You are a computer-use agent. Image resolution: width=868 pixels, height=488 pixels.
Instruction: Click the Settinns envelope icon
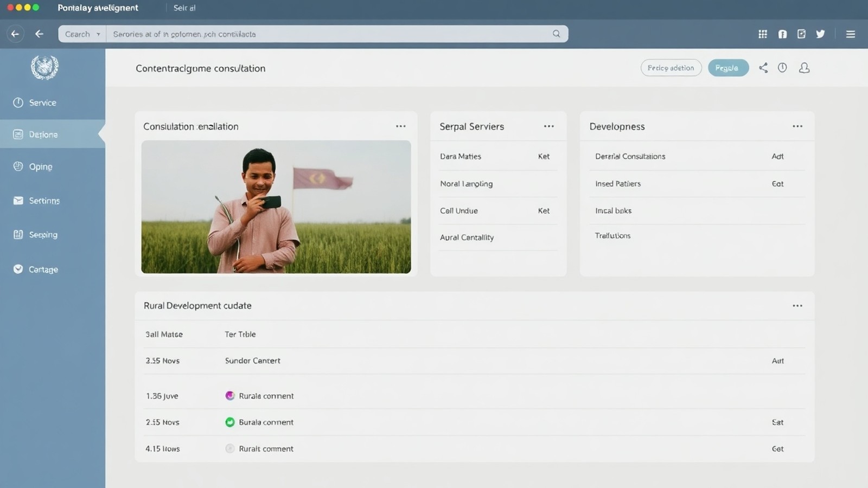coord(18,201)
